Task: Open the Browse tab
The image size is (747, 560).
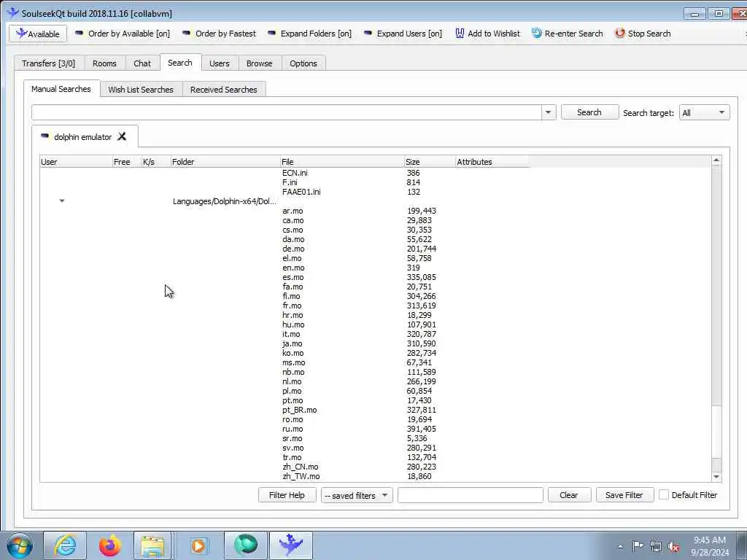Action: coord(260,63)
